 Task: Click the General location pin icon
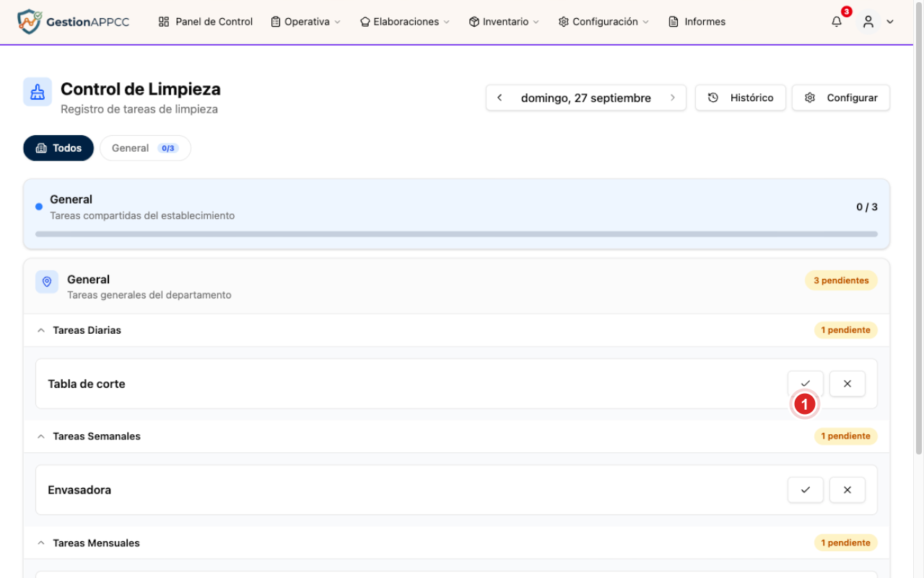click(x=47, y=282)
